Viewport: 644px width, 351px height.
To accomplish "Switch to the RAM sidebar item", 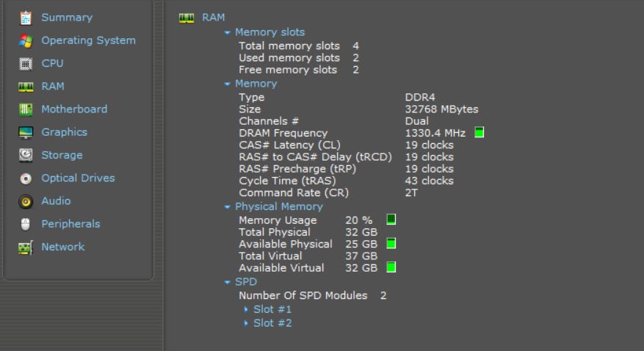I will (52, 87).
